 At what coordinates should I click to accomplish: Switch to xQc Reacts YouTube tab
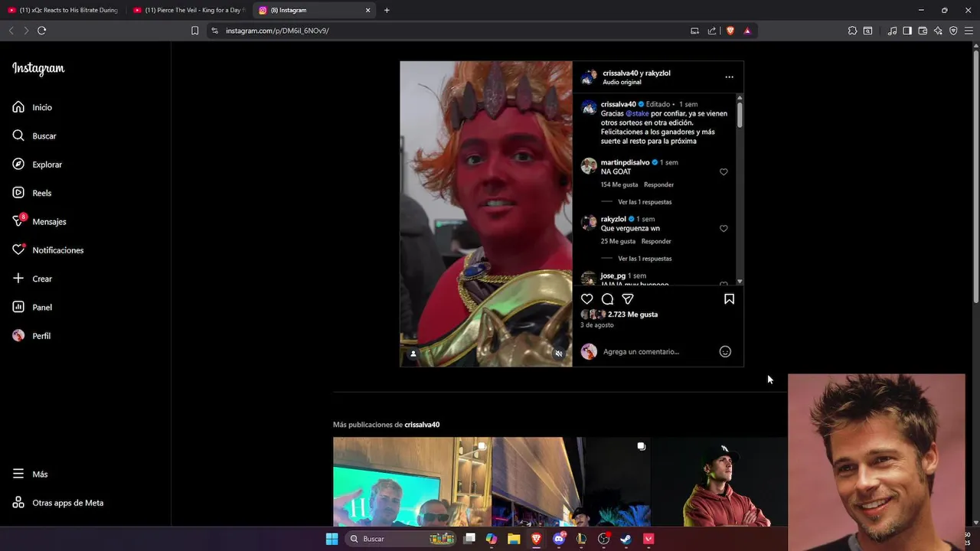pos(63,10)
